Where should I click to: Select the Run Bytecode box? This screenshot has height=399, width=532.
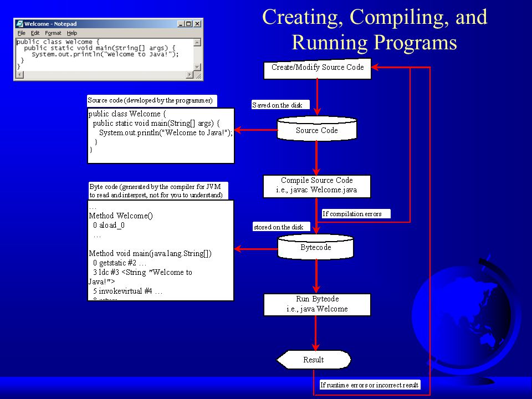click(317, 305)
